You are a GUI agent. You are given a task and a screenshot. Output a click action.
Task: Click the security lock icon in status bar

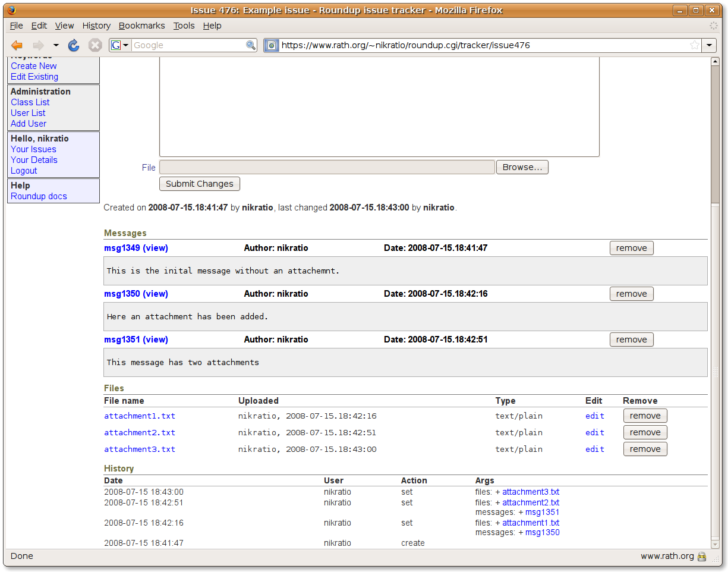pos(702,557)
